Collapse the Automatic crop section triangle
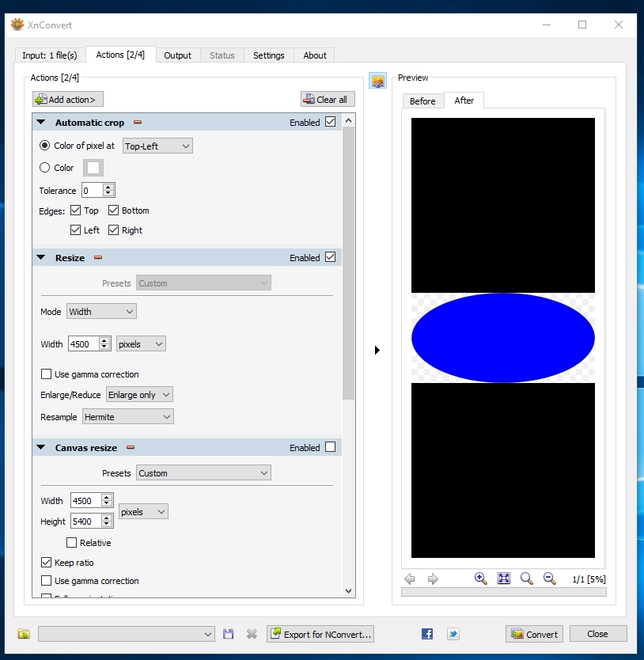This screenshot has width=644, height=660. click(41, 122)
